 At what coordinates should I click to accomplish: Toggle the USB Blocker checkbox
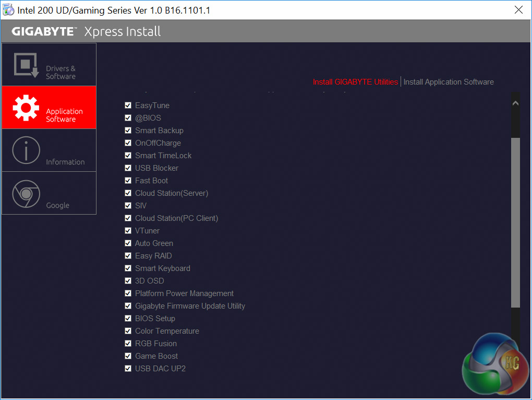128,168
